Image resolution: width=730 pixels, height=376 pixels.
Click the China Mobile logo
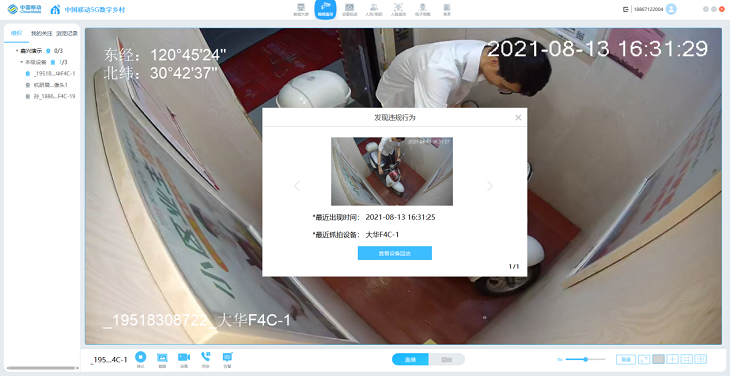pos(24,9)
